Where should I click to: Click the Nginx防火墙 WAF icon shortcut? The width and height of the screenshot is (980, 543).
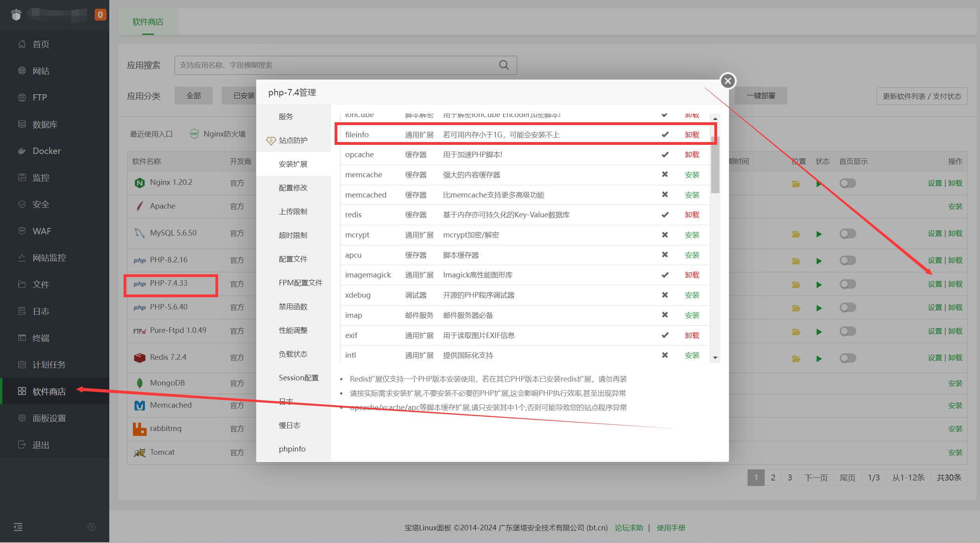click(x=194, y=134)
